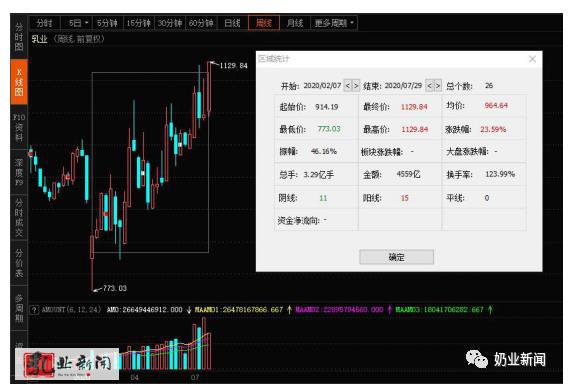Image resolution: width=571 pixels, height=391 pixels.
Task: Click the 乳业 chart title
Action: pyautogui.click(x=39, y=39)
